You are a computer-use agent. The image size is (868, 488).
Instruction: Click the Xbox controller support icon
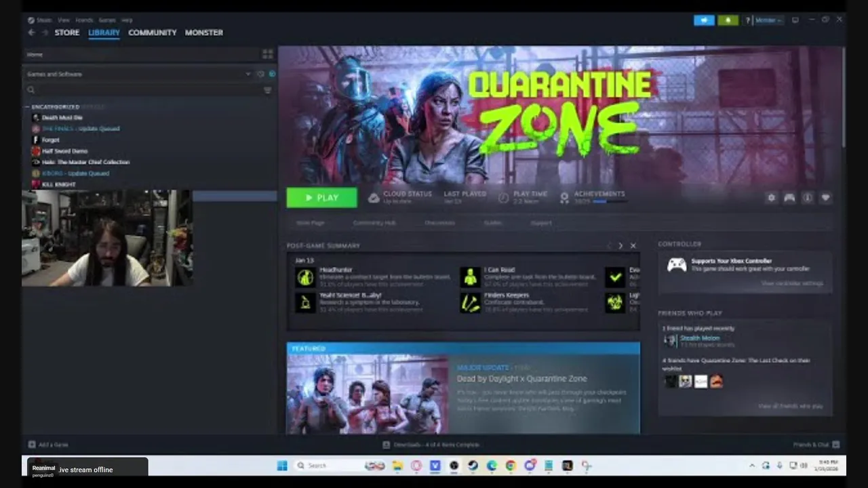pyautogui.click(x=676, y=265)
